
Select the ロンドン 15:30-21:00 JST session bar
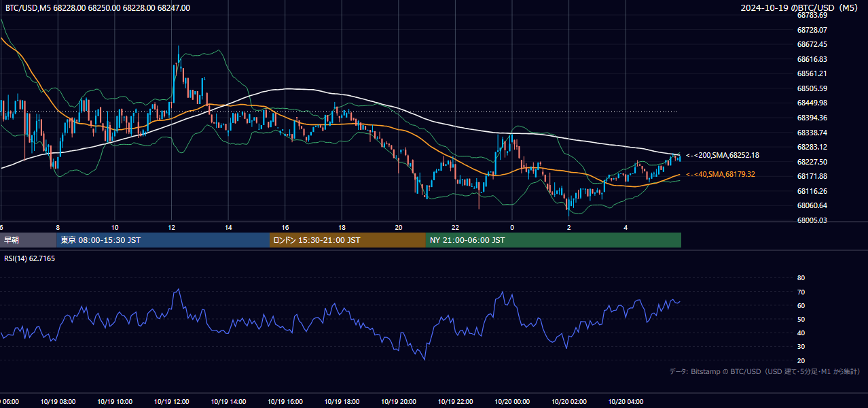348,240
